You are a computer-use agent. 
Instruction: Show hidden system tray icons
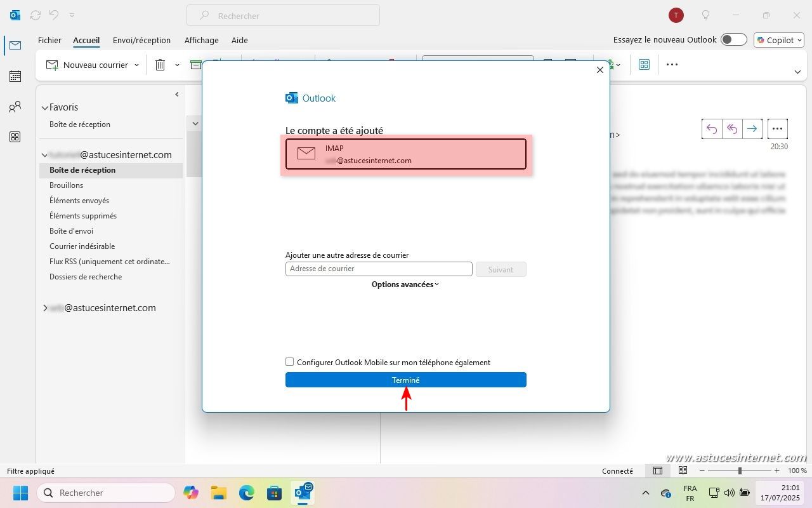(x=646, y=493)
